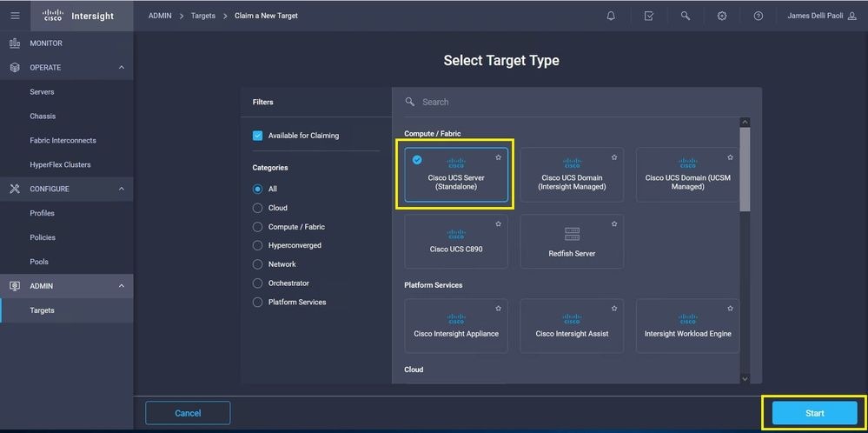Select Hyperconverged category radio
Viewport: 868px width, 433px height.
257,245
